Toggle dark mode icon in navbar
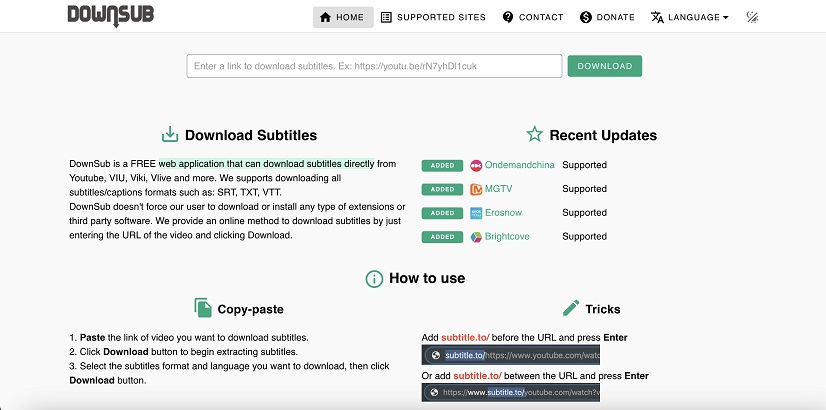Viewport: 826px width, 410px height. (752, 17)
